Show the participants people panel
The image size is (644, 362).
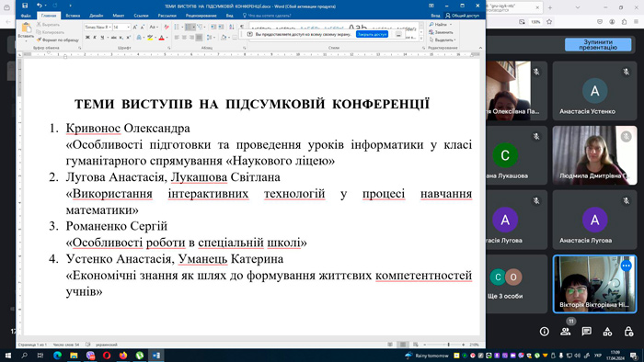pos(566,332)
